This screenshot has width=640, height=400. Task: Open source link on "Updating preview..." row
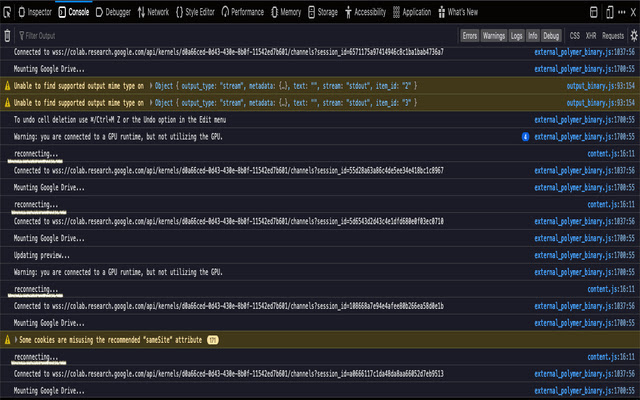tap(584, 255)
